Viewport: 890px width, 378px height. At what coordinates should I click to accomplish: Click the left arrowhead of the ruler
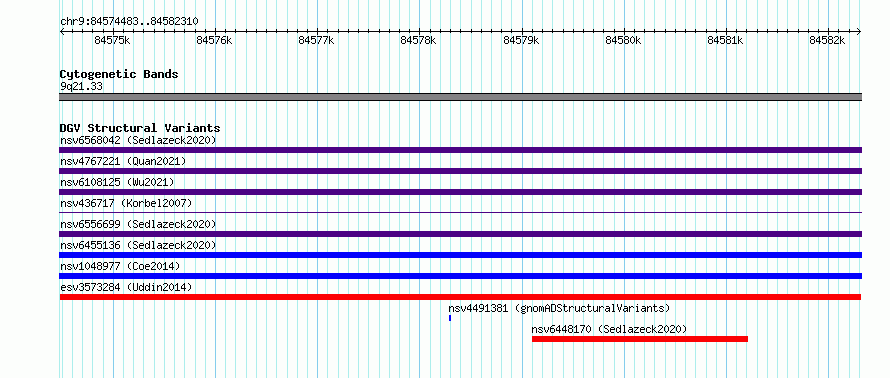62,31
